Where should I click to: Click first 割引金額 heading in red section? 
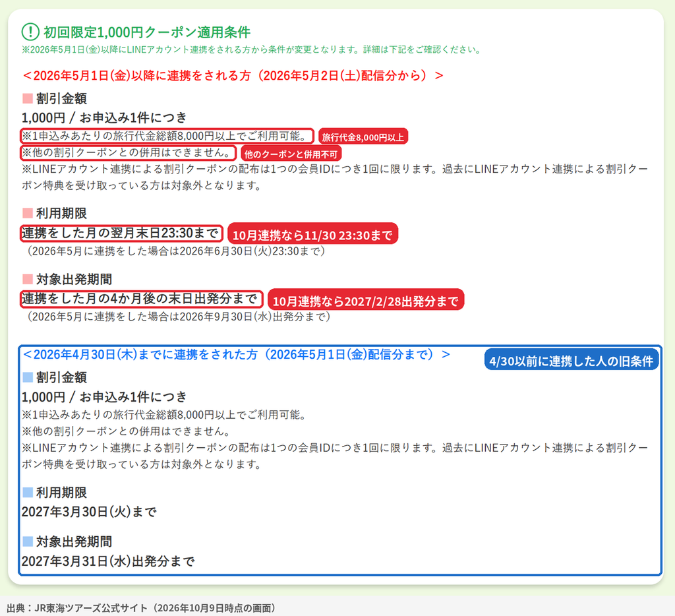(x=61, y=99)
